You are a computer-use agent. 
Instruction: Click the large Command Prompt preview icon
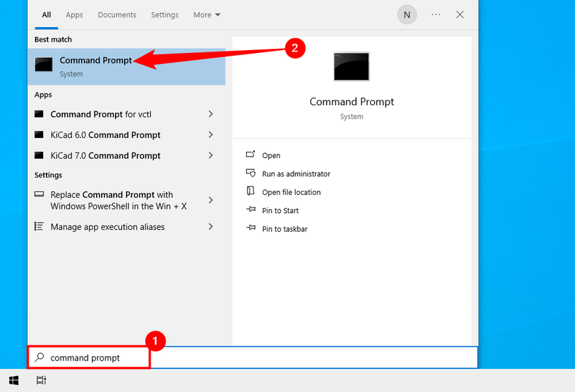pos(351,66)
